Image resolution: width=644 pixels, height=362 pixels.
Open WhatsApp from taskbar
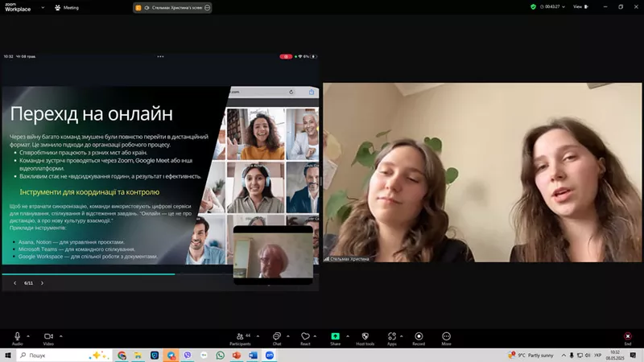click(x=220, y=356)
